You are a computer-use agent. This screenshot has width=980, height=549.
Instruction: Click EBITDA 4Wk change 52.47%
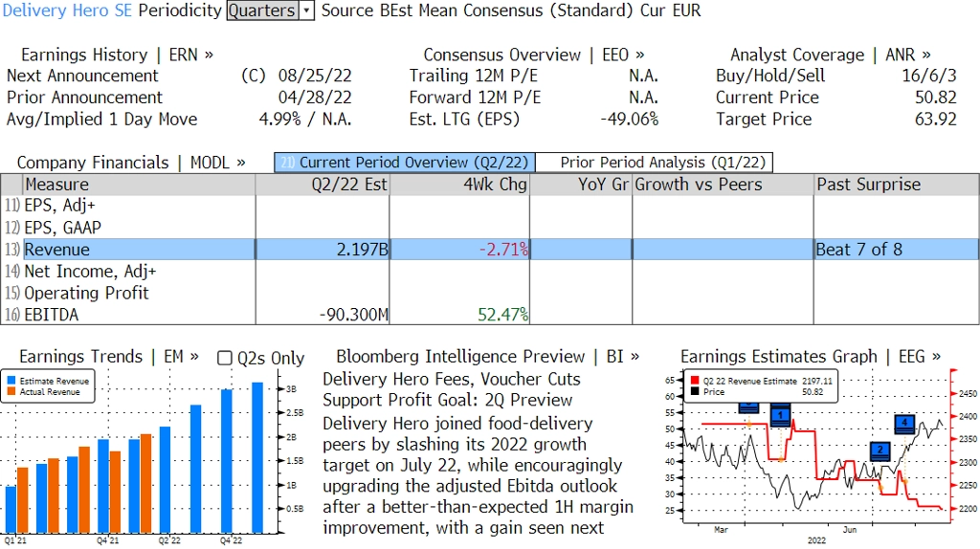tap(503, 315)
